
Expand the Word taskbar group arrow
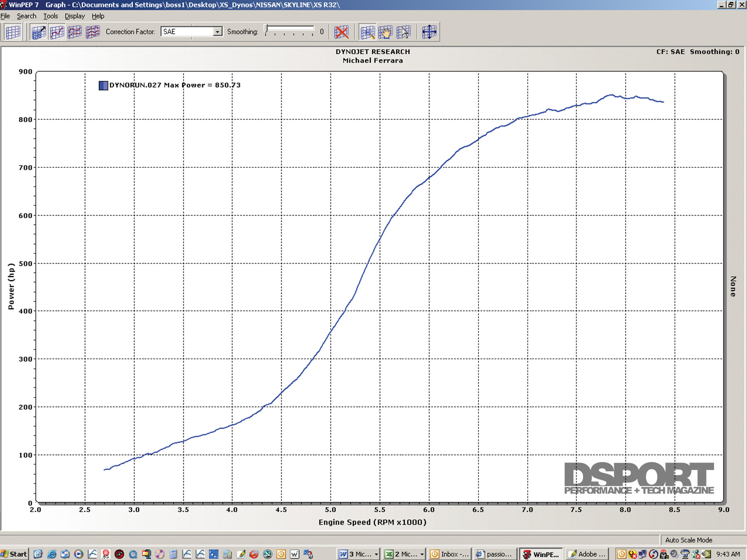click(376, 554)
